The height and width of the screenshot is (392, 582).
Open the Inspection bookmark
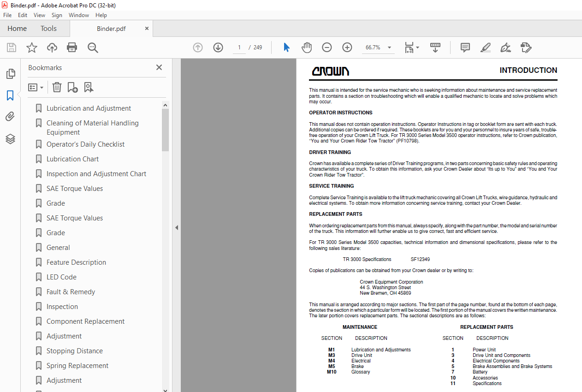coord(62,307)
